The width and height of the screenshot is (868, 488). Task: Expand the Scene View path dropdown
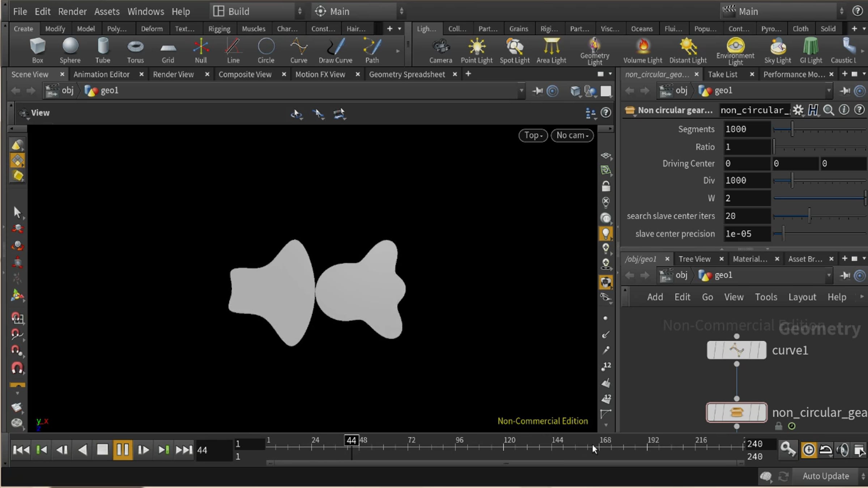pos(521,91)
